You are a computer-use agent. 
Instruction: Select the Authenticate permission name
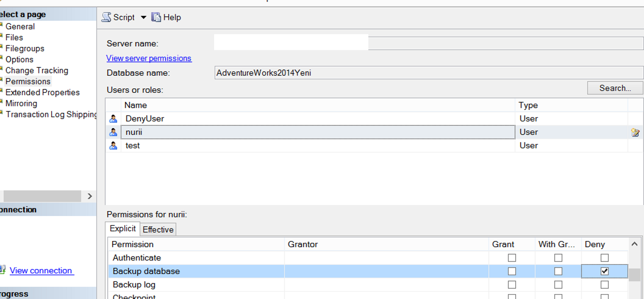point(137,258)
